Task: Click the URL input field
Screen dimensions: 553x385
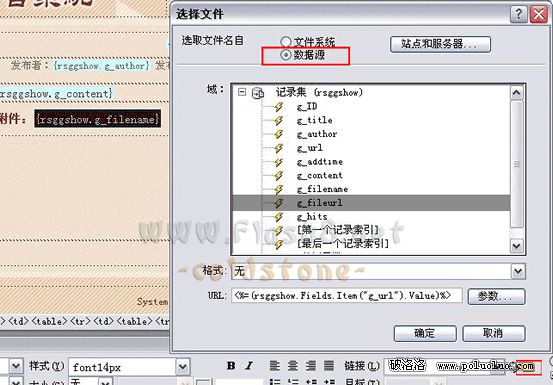Action: click(x=346, y=295)
